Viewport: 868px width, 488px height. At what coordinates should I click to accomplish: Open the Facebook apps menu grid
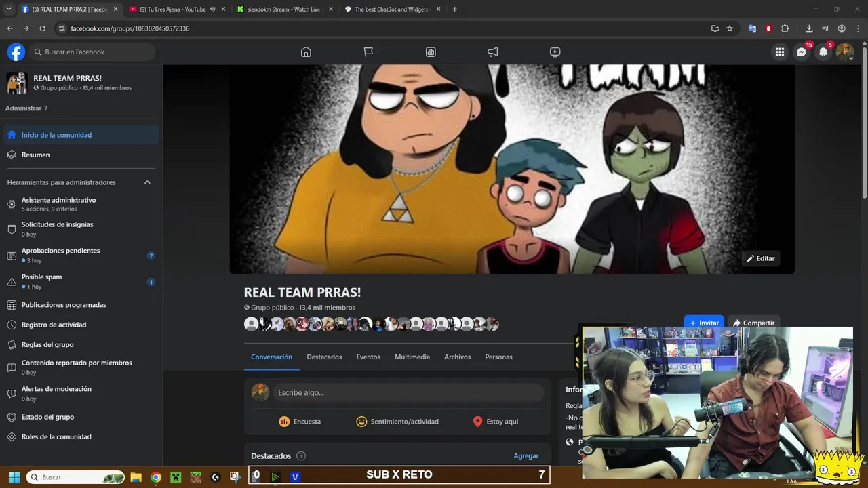tap(780, 52)
